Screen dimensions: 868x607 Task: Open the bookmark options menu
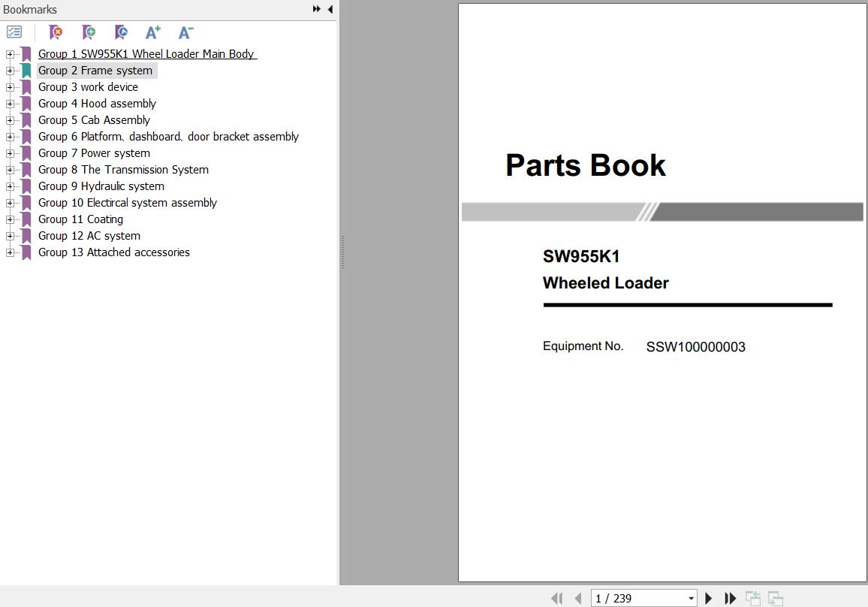[x=14, y=32]
